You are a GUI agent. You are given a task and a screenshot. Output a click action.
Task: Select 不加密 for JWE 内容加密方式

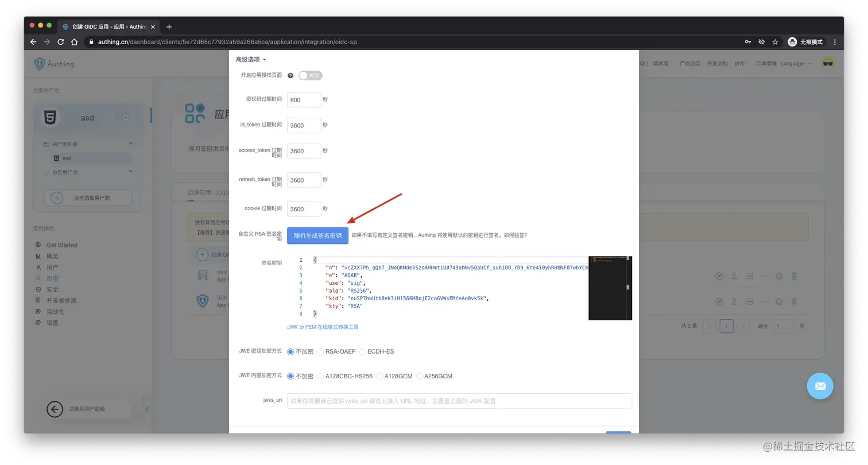point(290,376)
